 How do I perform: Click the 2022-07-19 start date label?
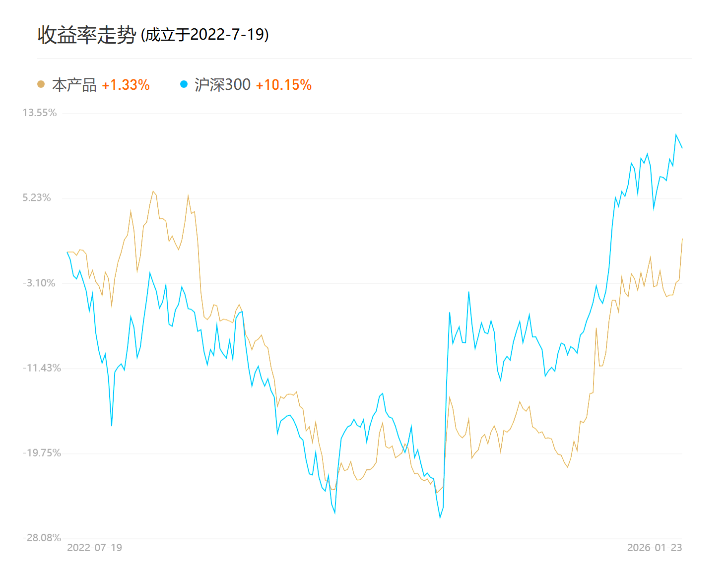(94, 548)
